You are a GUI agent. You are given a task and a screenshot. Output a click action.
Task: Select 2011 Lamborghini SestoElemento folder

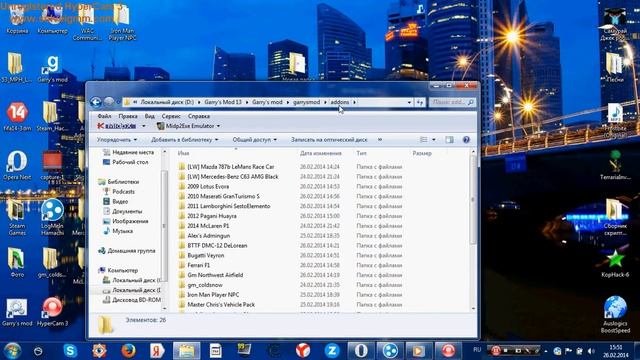[229, 206]
